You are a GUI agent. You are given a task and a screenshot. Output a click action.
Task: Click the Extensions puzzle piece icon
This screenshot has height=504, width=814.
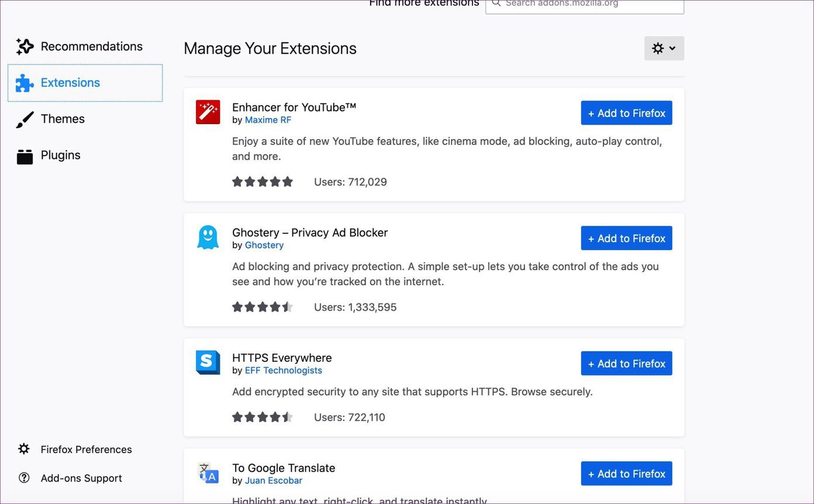(25, 82)
